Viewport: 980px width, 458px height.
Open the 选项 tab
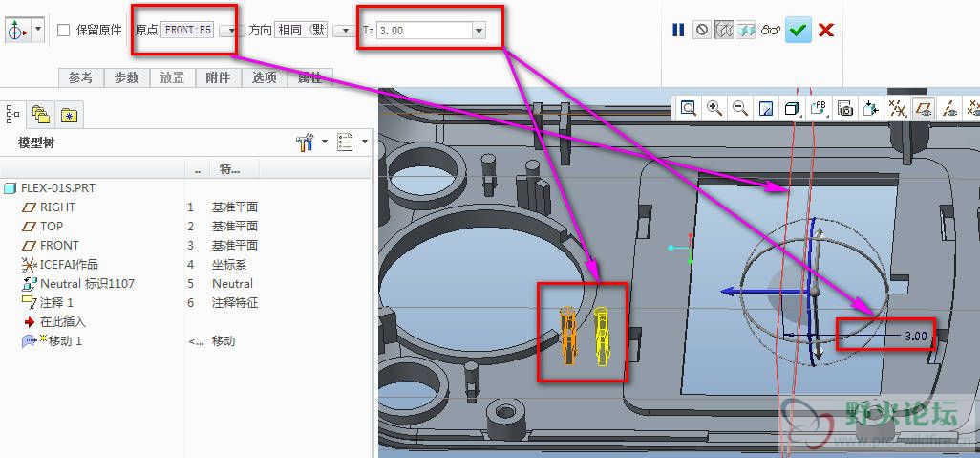(264, 77)
